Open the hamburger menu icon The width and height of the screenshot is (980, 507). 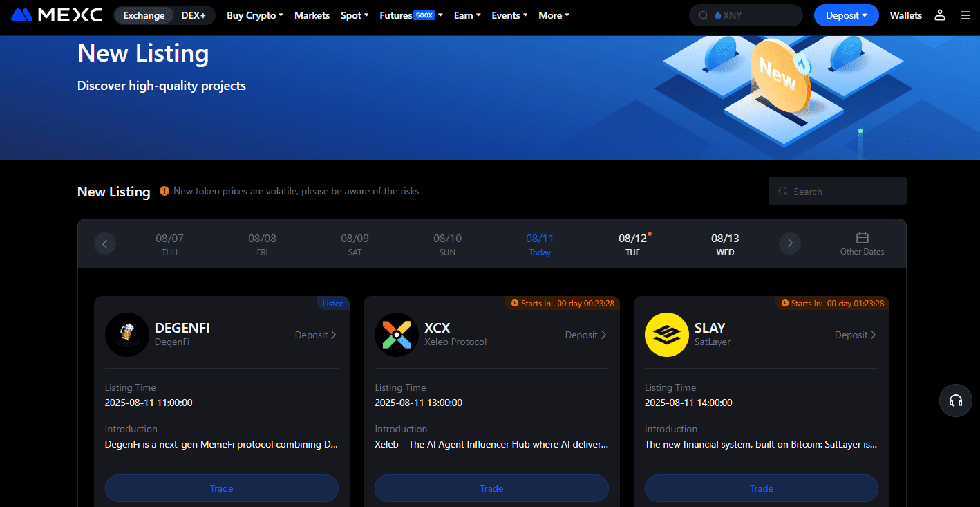(x=965, y=15)
